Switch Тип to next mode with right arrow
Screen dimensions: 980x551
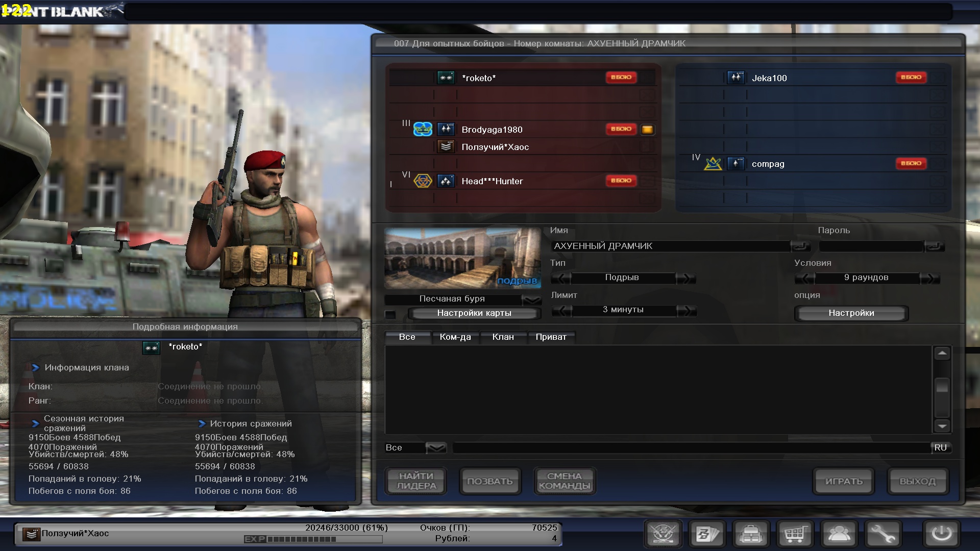[x=685, y=278]
